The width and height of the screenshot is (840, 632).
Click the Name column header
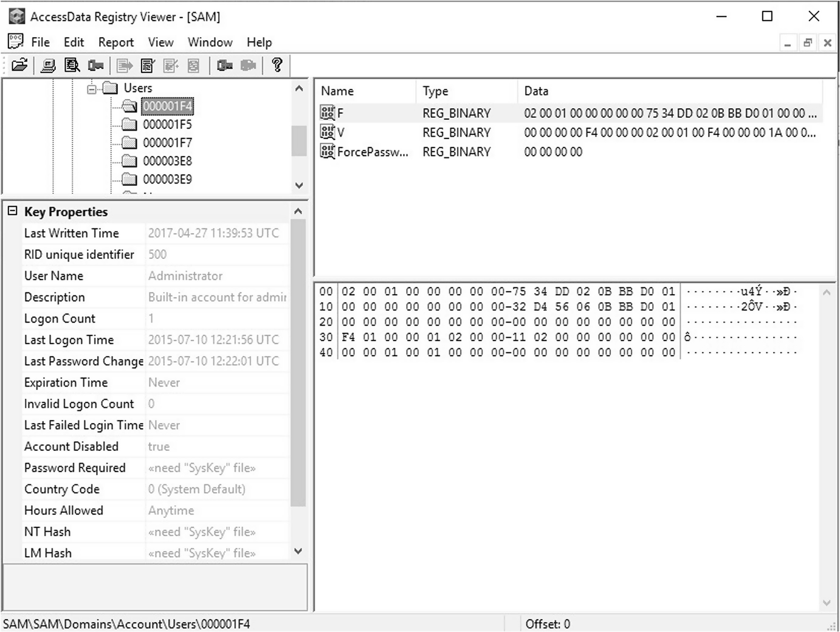coord(365,91)
